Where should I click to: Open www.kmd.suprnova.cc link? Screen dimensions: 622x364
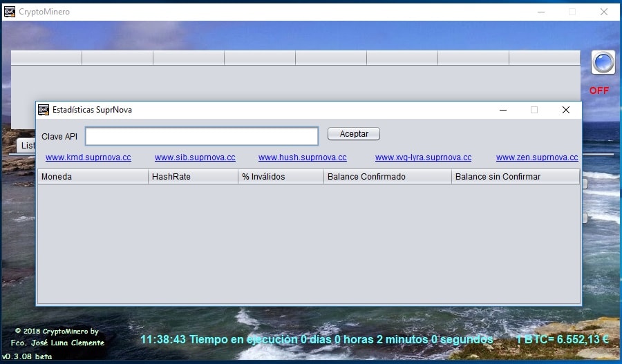88,157
